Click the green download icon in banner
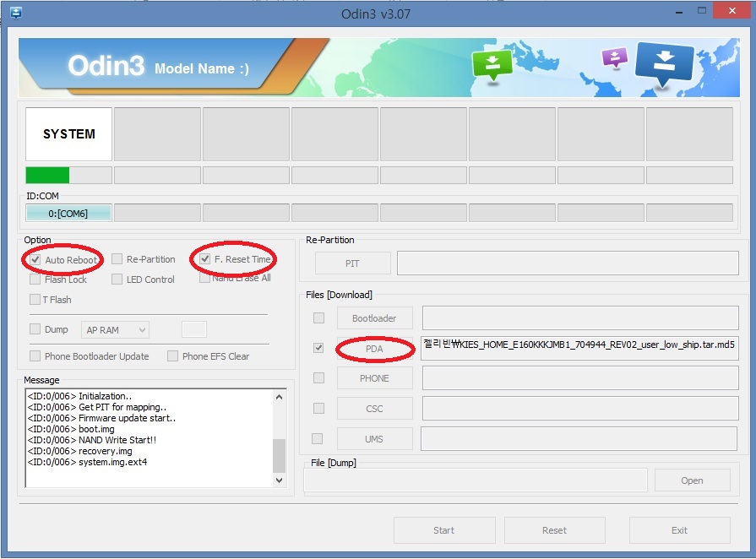 (x=492, y=64)
